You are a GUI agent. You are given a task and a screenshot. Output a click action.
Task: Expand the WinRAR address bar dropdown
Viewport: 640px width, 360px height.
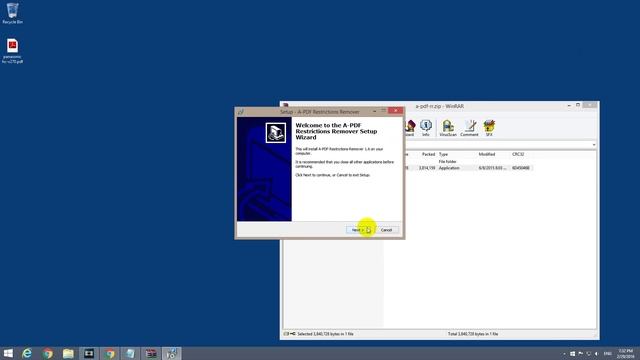point(594,145)
